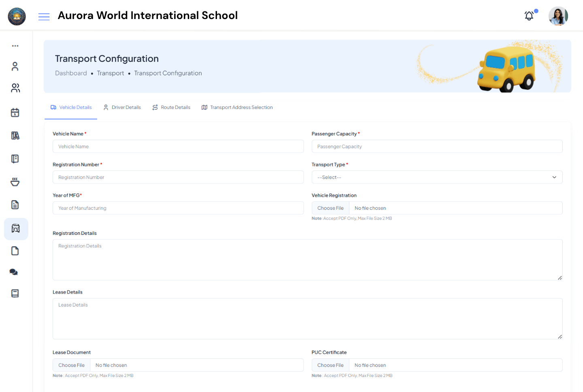Open the cafeteria food icon in the sidebar
The image size is (583, 392).
[15, 181]
